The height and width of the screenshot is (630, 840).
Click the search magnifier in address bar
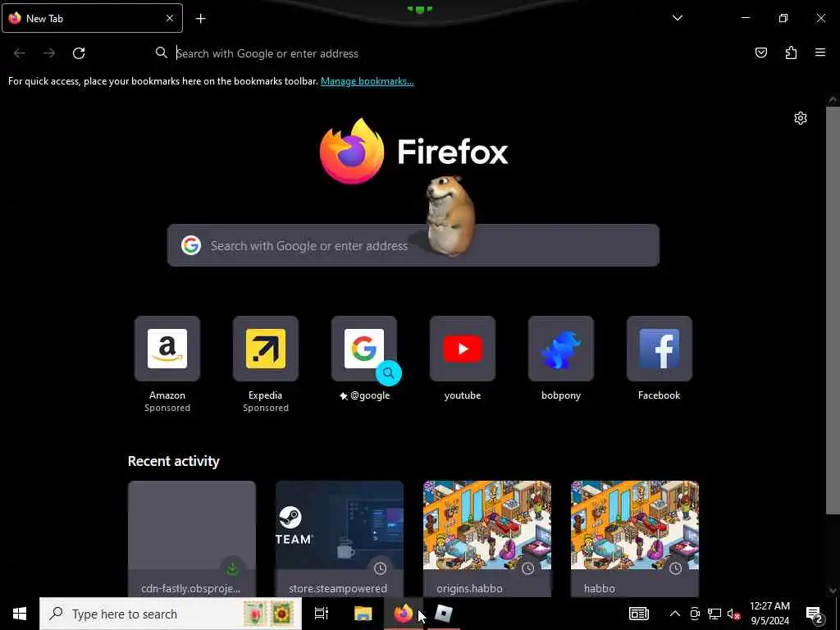[x=162, y=53]
